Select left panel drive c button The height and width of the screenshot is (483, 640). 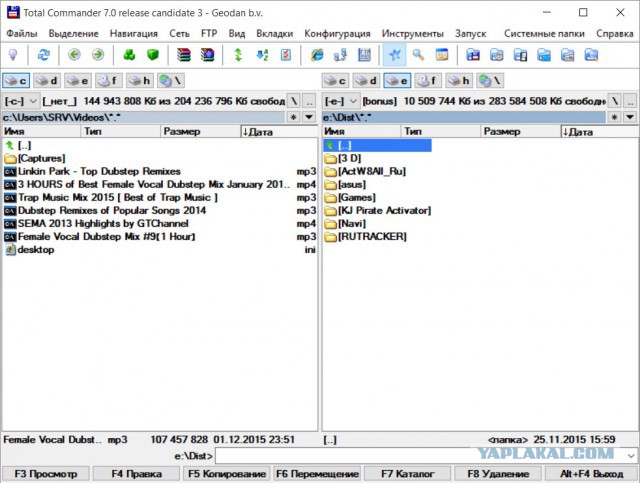(x=16, y=81)
